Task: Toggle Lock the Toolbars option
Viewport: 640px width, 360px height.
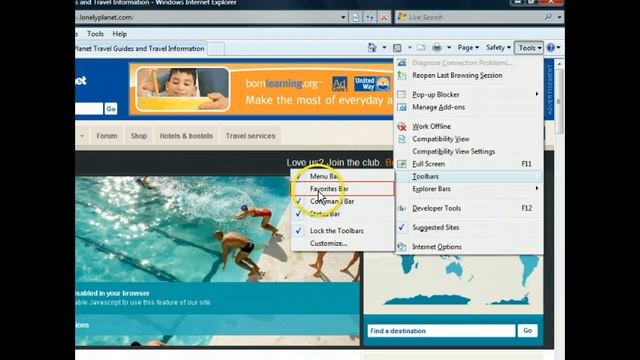Action: [x=342, y=231]
